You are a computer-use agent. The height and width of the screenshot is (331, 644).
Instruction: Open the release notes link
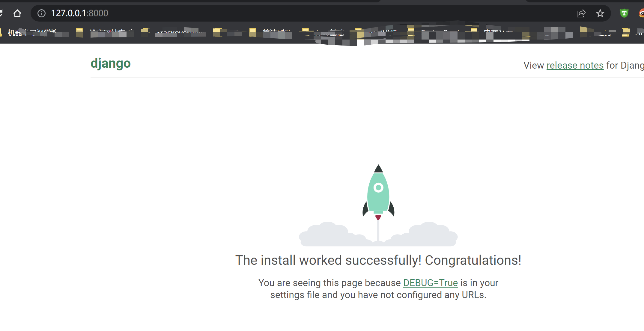(x=575, y=65)
